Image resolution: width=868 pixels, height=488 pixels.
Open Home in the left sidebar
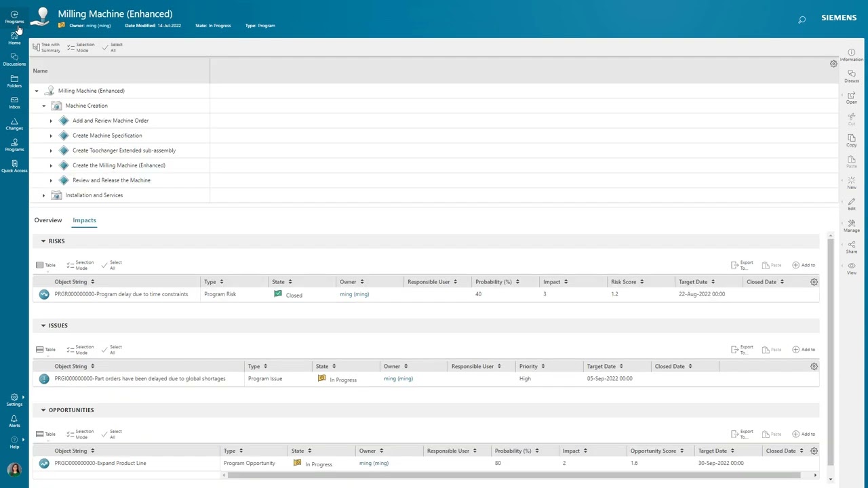tap(14, 39)
